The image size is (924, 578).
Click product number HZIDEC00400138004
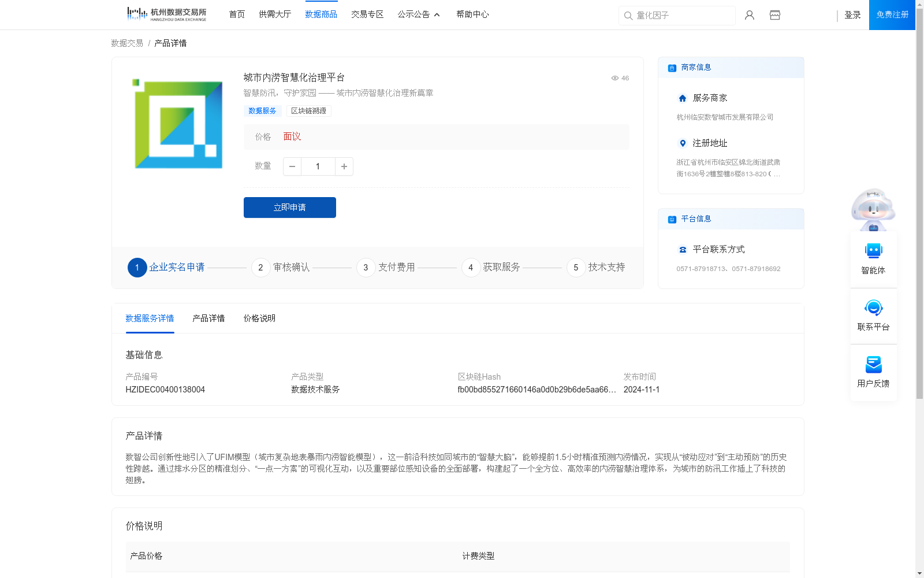click(165, 390)
